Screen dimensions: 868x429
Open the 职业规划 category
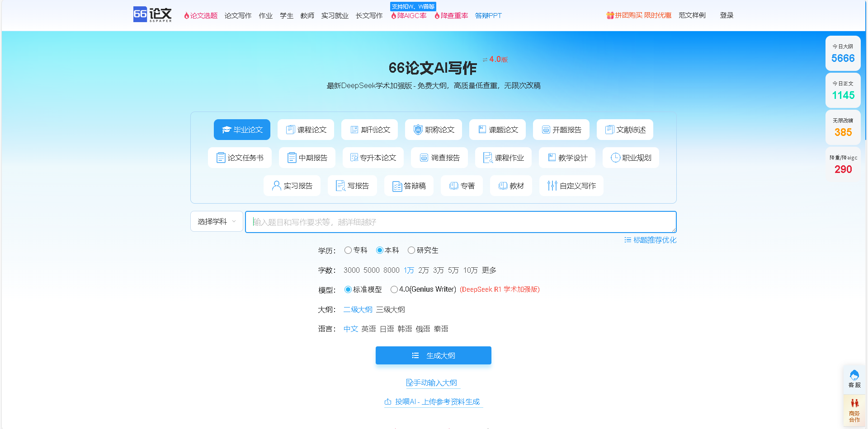(x=631, y=158)
